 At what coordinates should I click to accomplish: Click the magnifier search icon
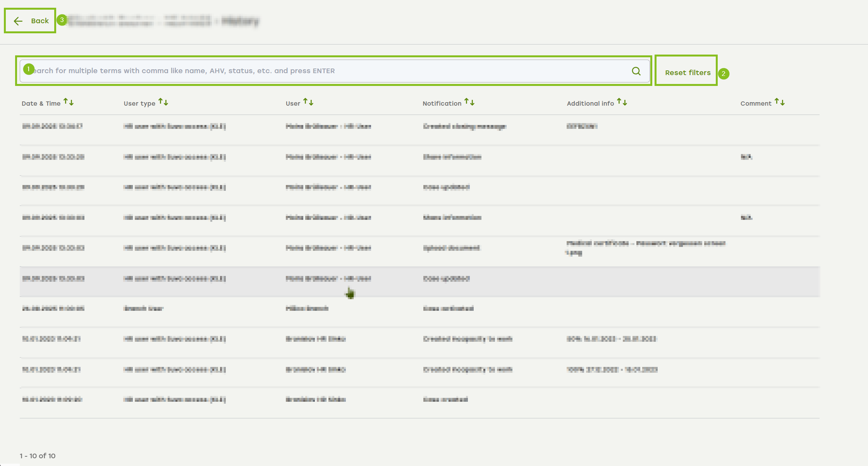pyautogui.click(x=636, y=71)
